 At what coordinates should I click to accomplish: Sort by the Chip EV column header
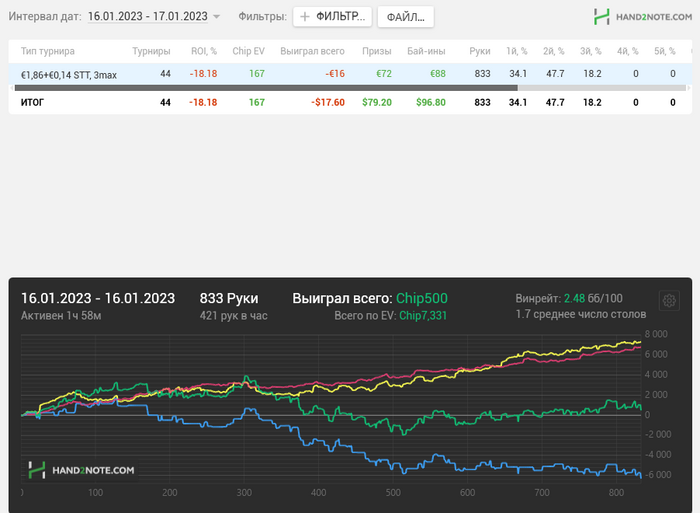coord(248,51)
